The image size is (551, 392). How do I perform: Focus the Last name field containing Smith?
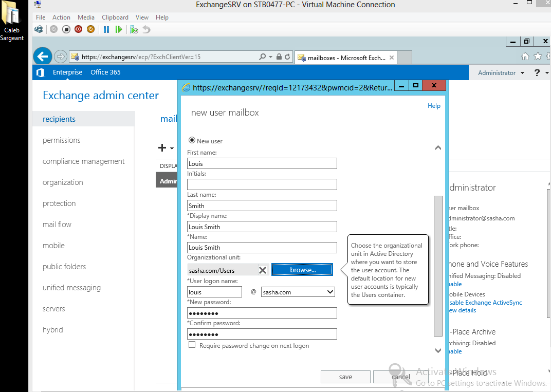tap(262, 206)
